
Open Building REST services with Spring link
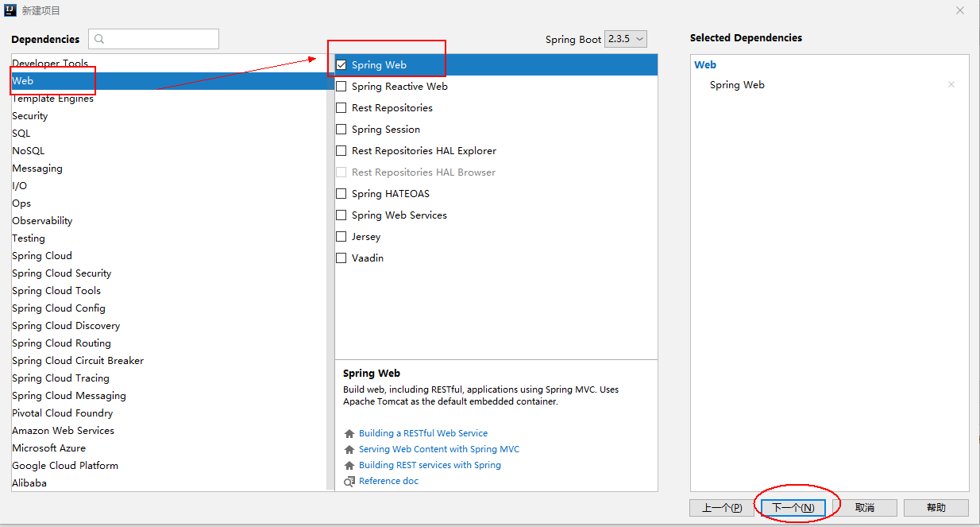(x=430, y=466)
